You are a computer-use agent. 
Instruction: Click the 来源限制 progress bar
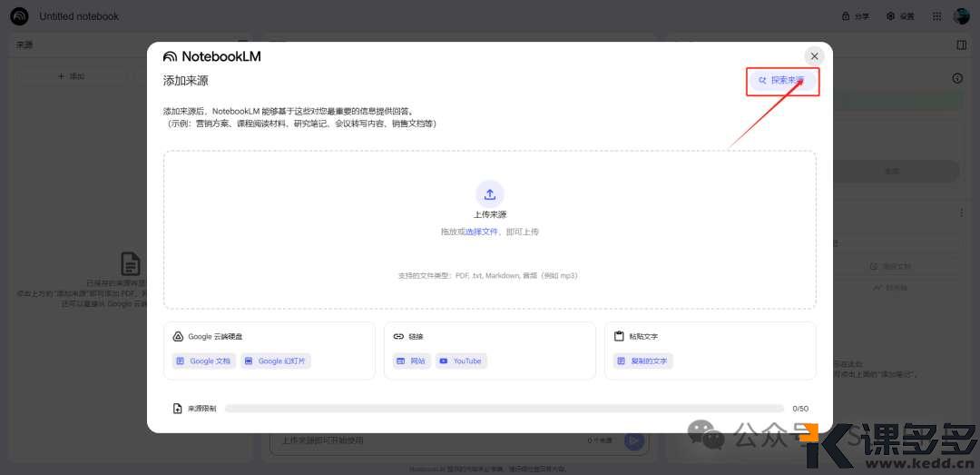[x=504, y=409]
